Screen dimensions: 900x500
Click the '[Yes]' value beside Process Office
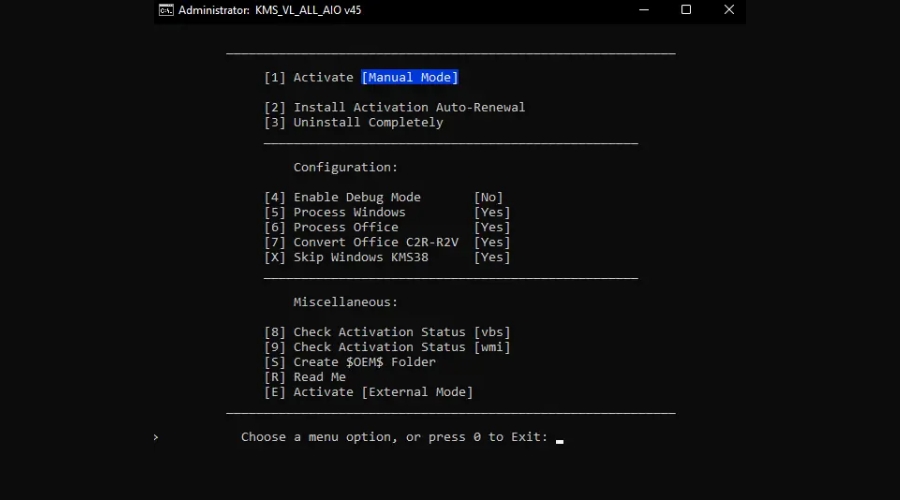[492, 227]
